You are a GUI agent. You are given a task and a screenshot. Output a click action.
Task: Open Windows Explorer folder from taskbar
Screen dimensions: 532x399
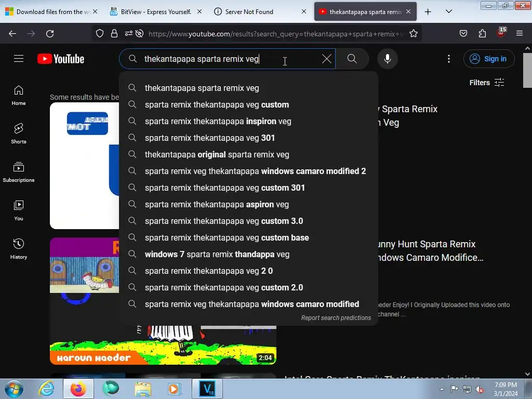[143, 389]
